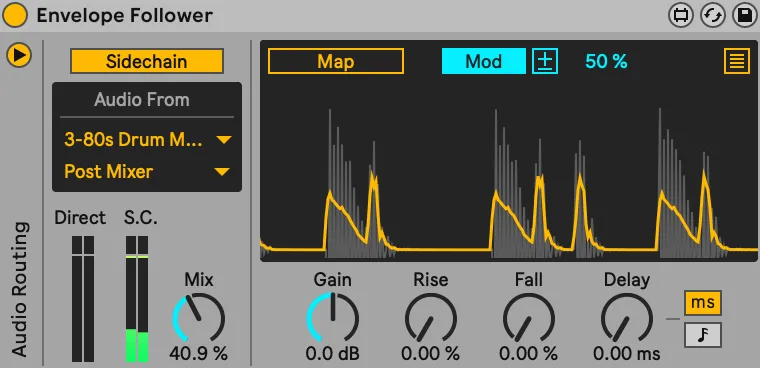The image size is (760, 368).
Task: Click the 50 % modulation amount
Action: 606,62
